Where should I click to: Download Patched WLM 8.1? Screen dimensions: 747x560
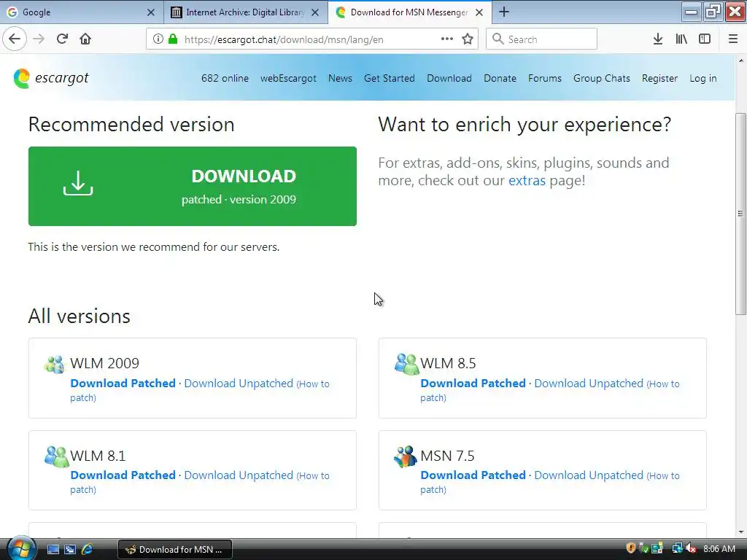[123, 475]
